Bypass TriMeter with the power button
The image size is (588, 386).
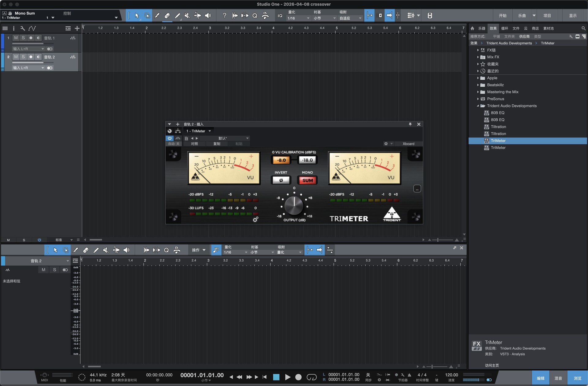[169, 138]
